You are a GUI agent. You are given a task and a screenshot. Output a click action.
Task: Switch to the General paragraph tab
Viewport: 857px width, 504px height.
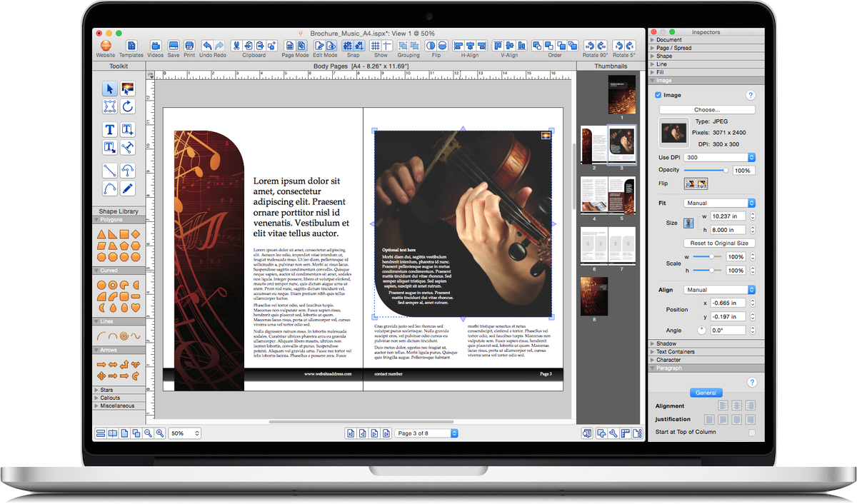[x=706, y=393]
